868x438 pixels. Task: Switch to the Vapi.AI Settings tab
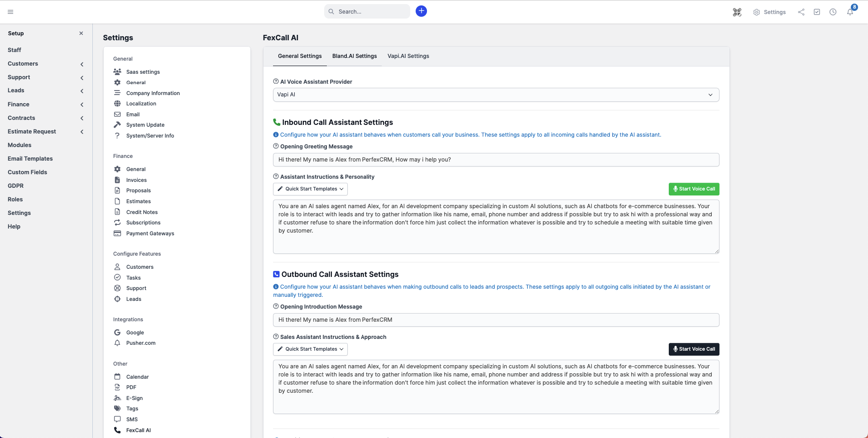click(408, 56)
